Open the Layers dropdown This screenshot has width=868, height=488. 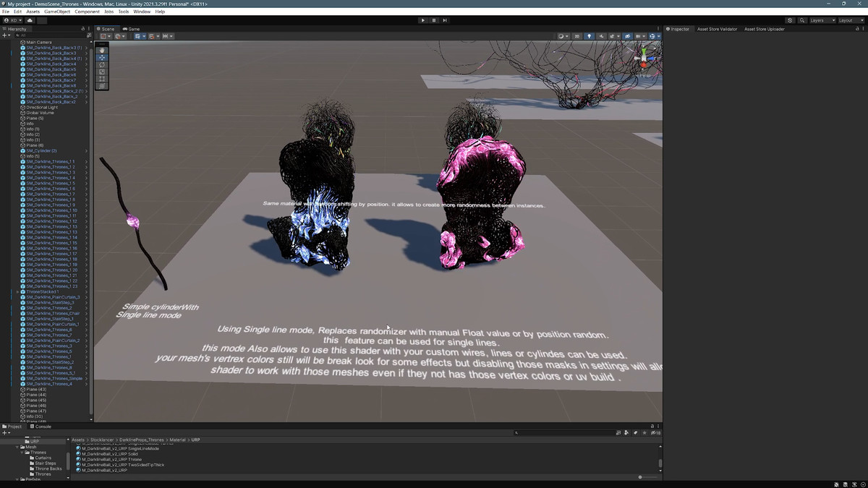[x=822, y=20]
